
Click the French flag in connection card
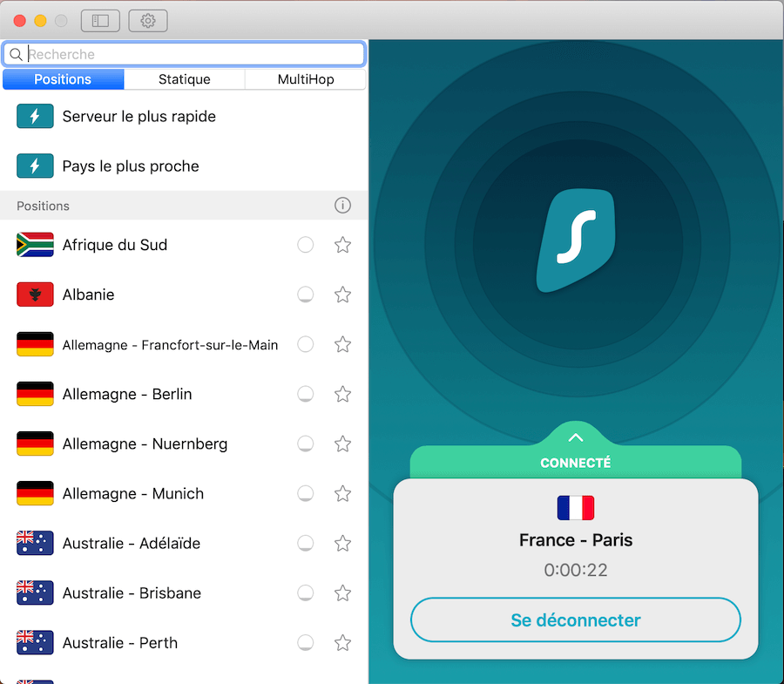(x=576, y=508)
